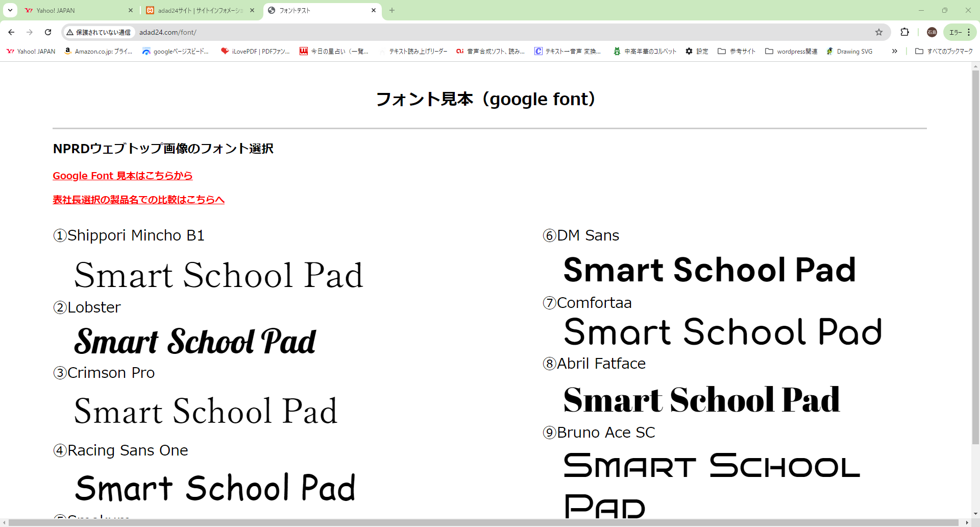Switch to the Yahoo! JAPAN tab
This screenshot has height=527, width=980.
click(x=71, y=10)
